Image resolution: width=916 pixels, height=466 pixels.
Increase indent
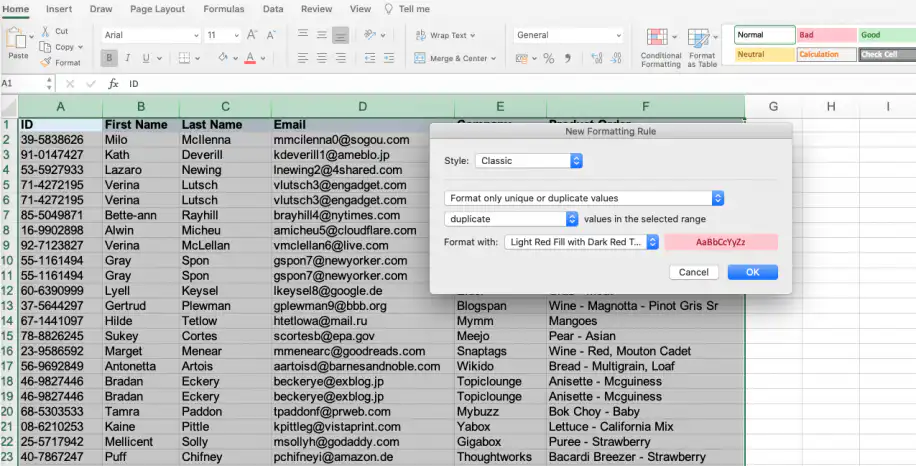click(388, 58)
